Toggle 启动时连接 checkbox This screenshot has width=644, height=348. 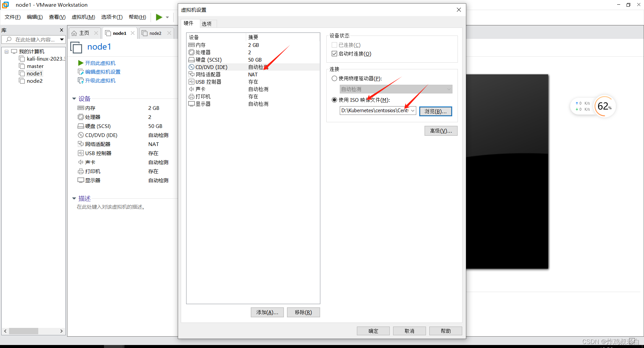point(334,54)
